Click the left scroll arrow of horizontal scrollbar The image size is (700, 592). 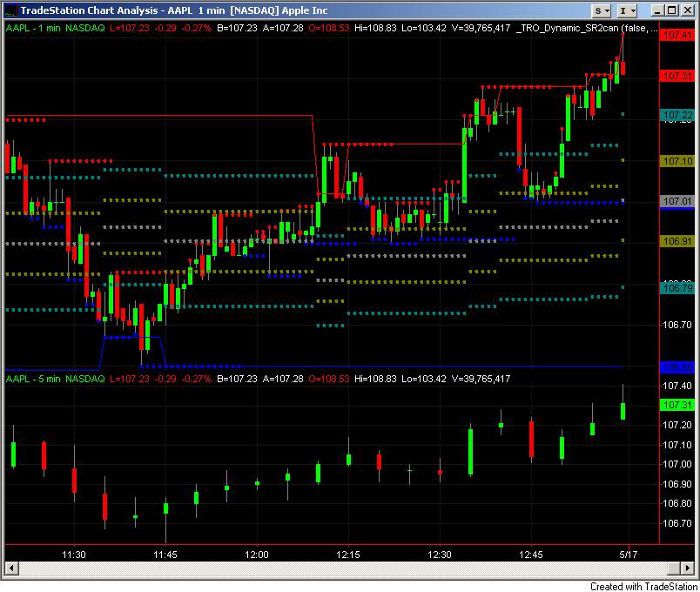[x=11, y=568]
